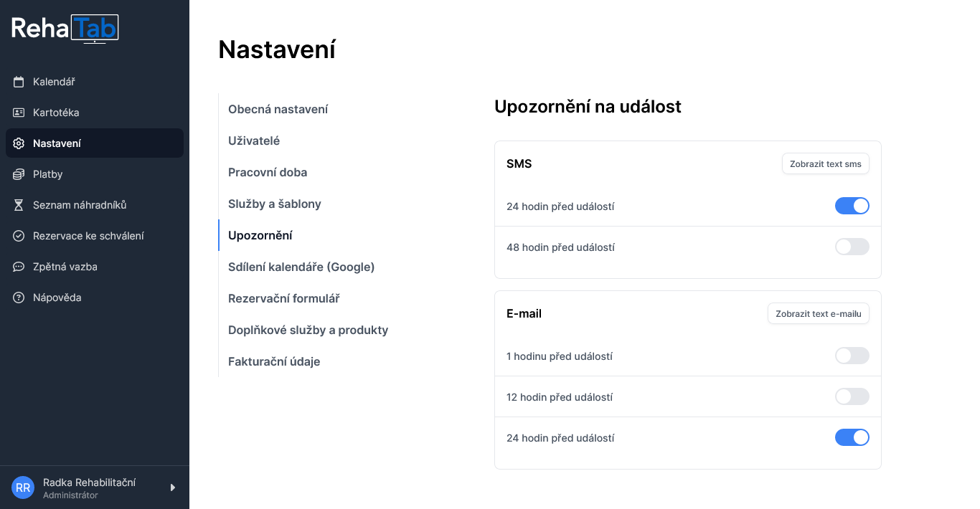Click the Rezervace ke schválení checkmark icon
The height and width of the screenshot is (509, 980).
click(19, 236)
